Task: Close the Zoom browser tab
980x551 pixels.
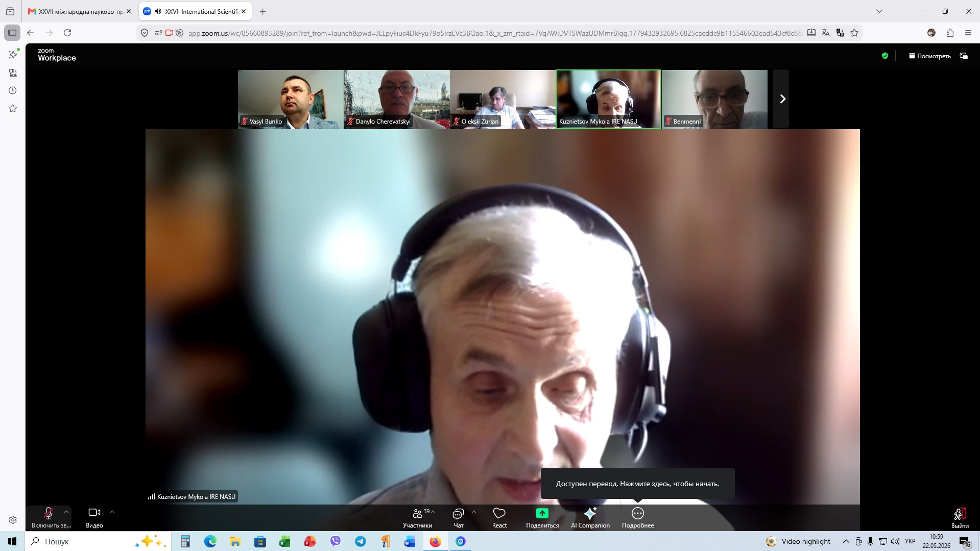Action: click(x=244, y=11)
